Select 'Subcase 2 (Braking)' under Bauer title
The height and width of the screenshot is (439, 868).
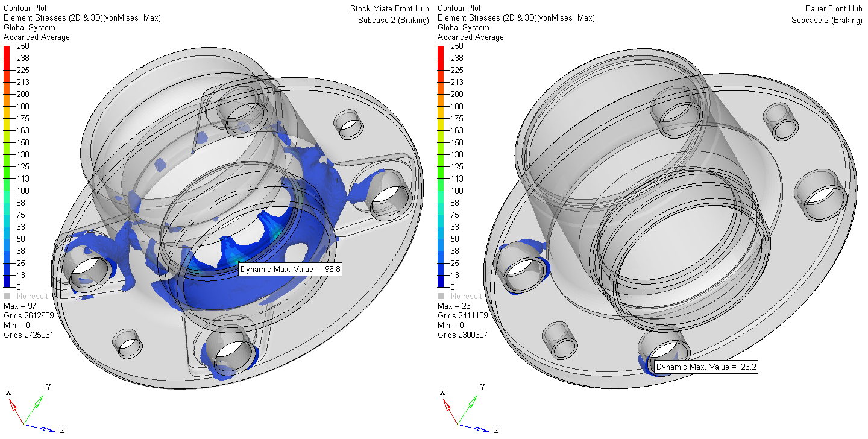pos(827,20)
